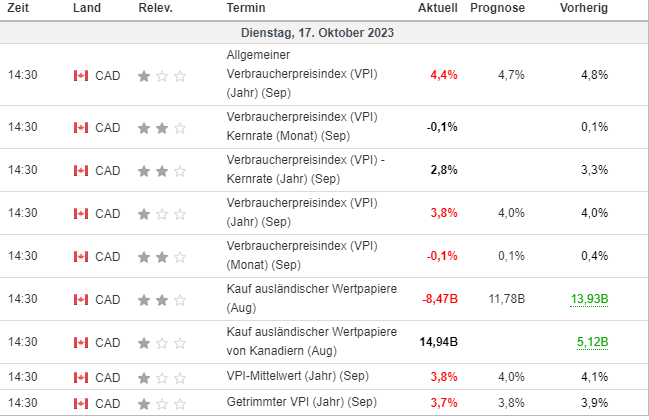Click the Termin column header
The height and width of the screenshot is (420, 649).
point(246,8)
